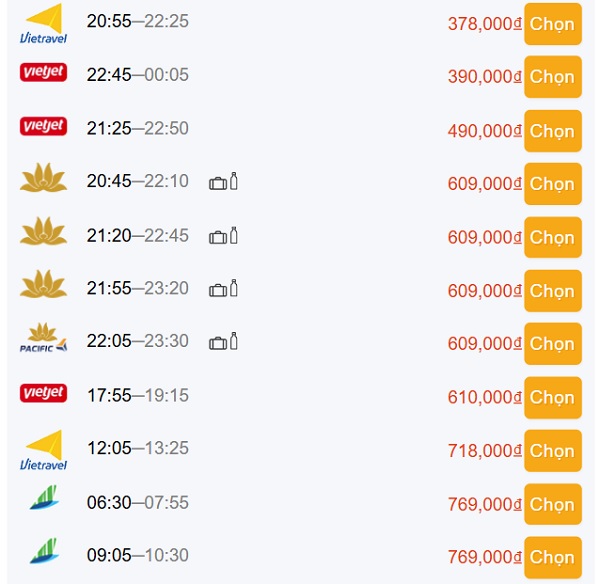Click meal bottle icon on 21:20 flight

coord(234,235)
